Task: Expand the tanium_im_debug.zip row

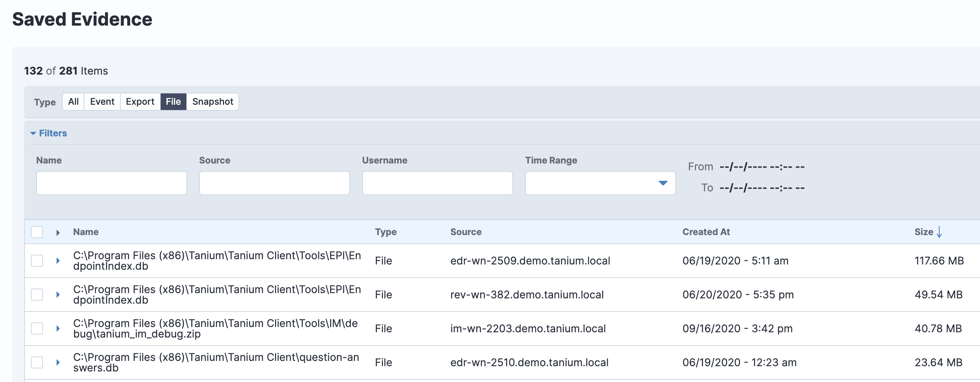Action: click(x=58, y=329)
